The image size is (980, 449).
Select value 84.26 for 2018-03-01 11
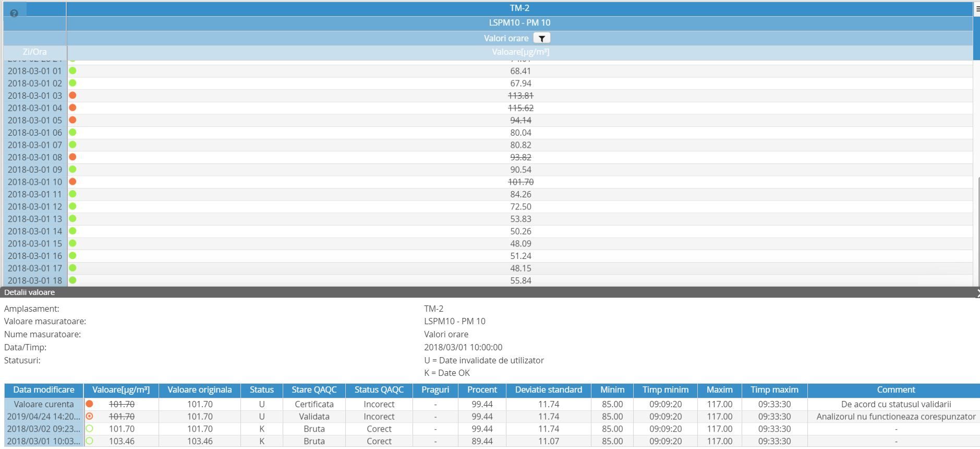(520, 194)
